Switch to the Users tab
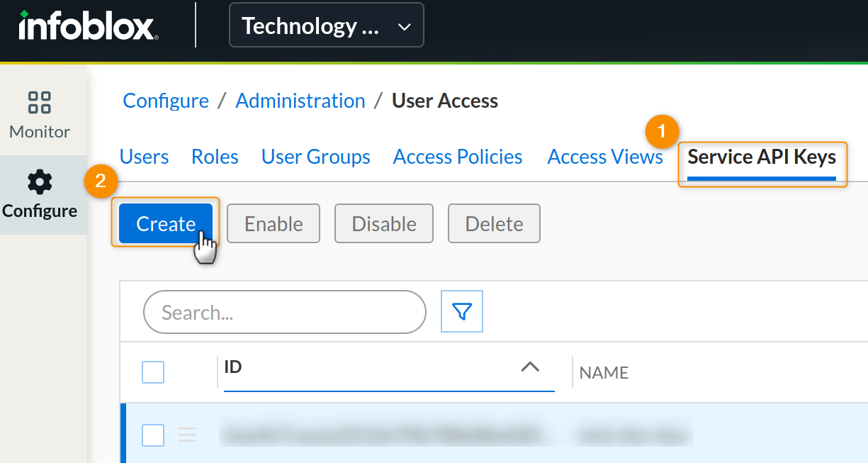Screen dimensions: 868x463 point(144,157)
